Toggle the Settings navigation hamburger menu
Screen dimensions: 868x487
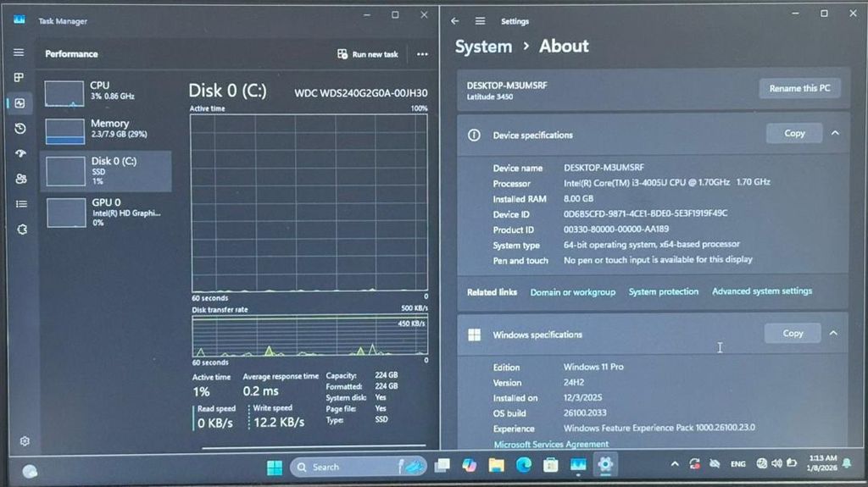(x=481, y=21)
